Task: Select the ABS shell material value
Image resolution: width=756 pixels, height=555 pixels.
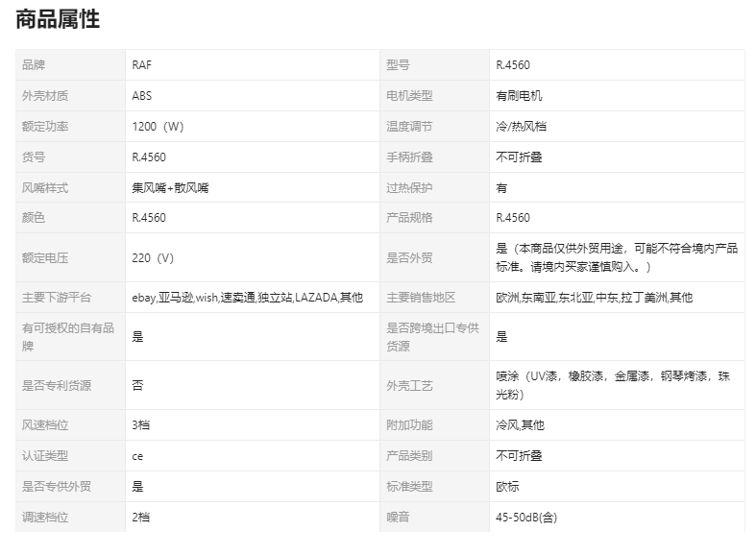Action: coord(142,96)
